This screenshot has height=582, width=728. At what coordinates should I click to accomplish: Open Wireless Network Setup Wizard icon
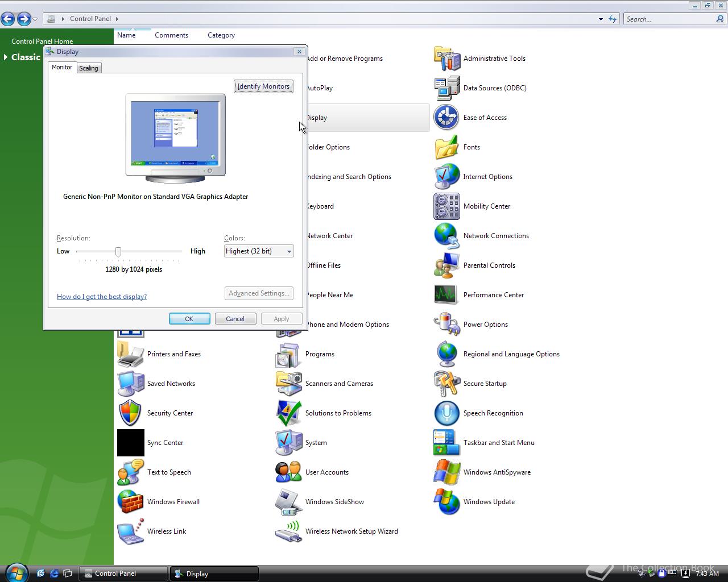coord(288,531)
